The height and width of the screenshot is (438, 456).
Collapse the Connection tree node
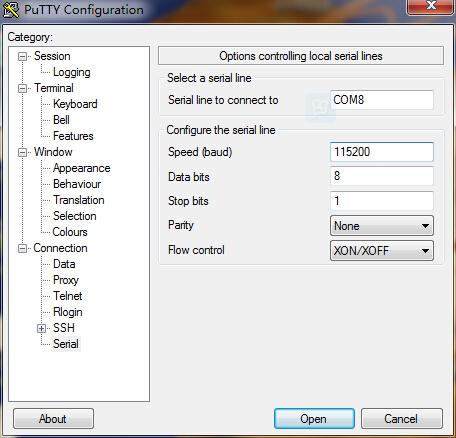(22, 248)
